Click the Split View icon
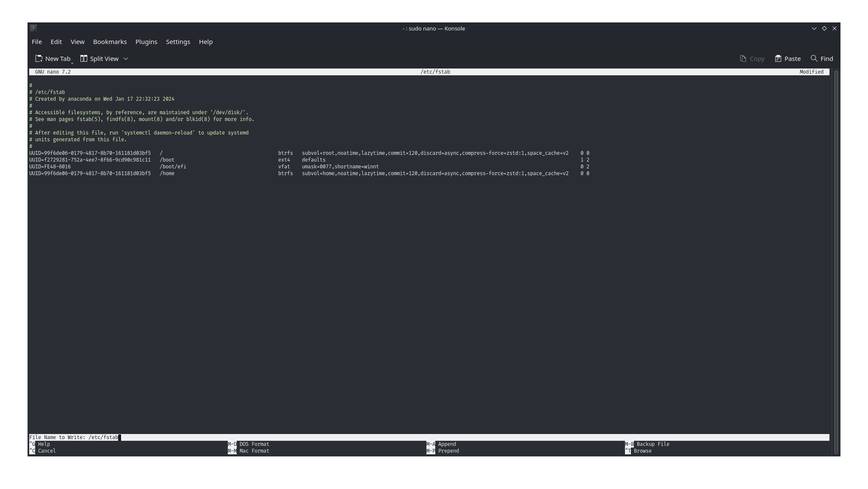 tap(84, 58)
